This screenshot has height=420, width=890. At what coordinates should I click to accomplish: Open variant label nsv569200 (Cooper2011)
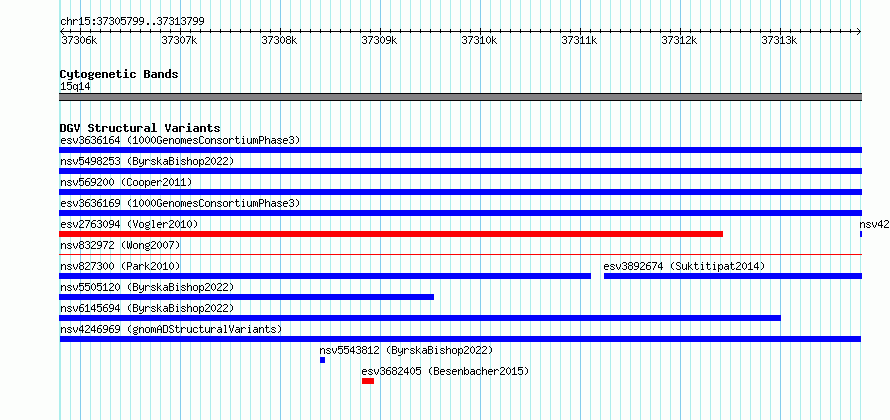(x=126, y=182)
